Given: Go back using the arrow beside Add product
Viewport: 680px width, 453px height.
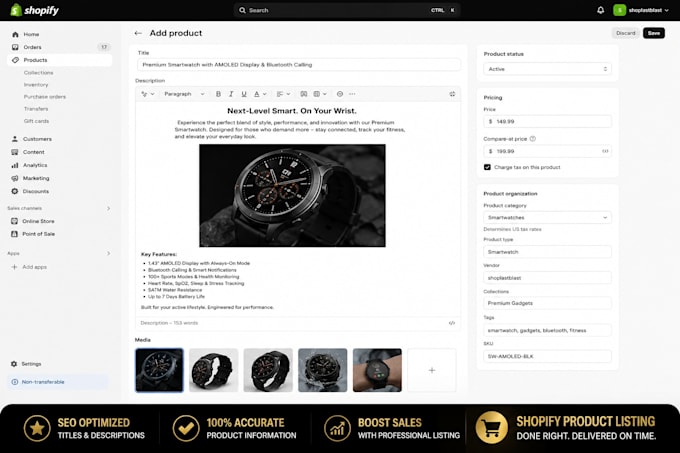Looking at the screenshot, I should coord(138,33).
